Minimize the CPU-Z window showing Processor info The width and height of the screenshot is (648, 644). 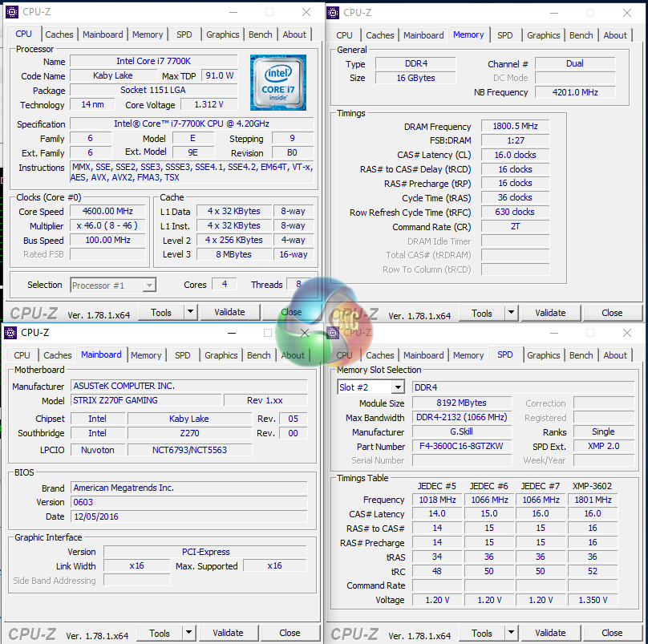coord(232,12)
